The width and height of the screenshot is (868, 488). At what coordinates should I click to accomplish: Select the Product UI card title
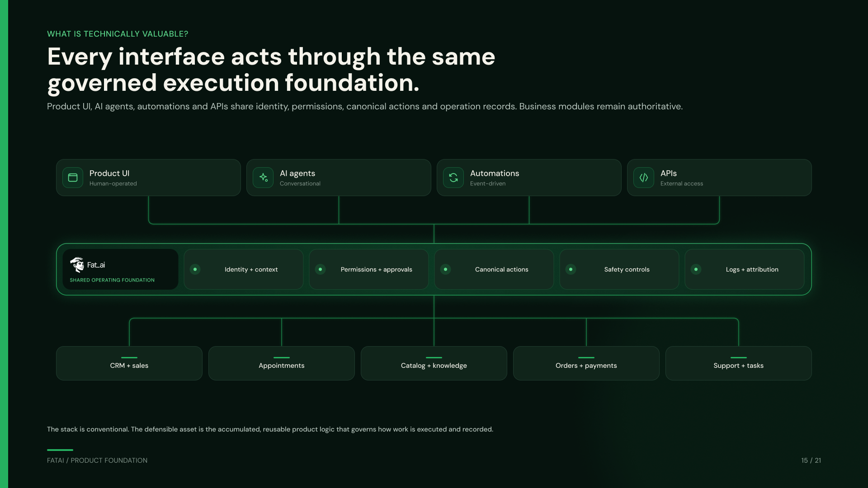point(109,174)
